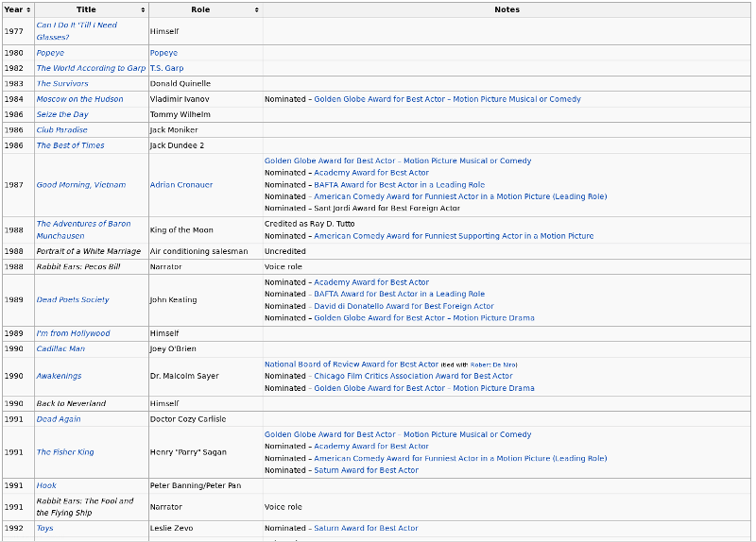Open Academy Award link in Dead Poets Society row
The height and width of the screenshot is (542, 756).
(371, 282)
